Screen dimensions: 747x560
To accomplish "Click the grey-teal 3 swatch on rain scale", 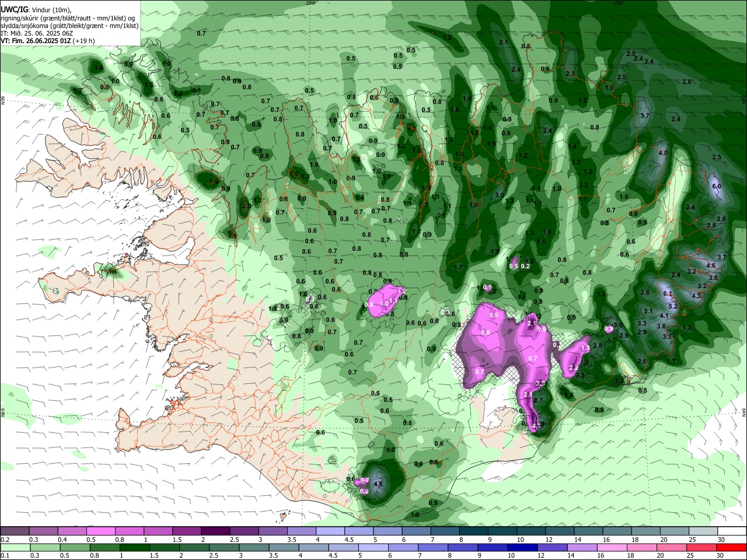I will click(254, 547).
